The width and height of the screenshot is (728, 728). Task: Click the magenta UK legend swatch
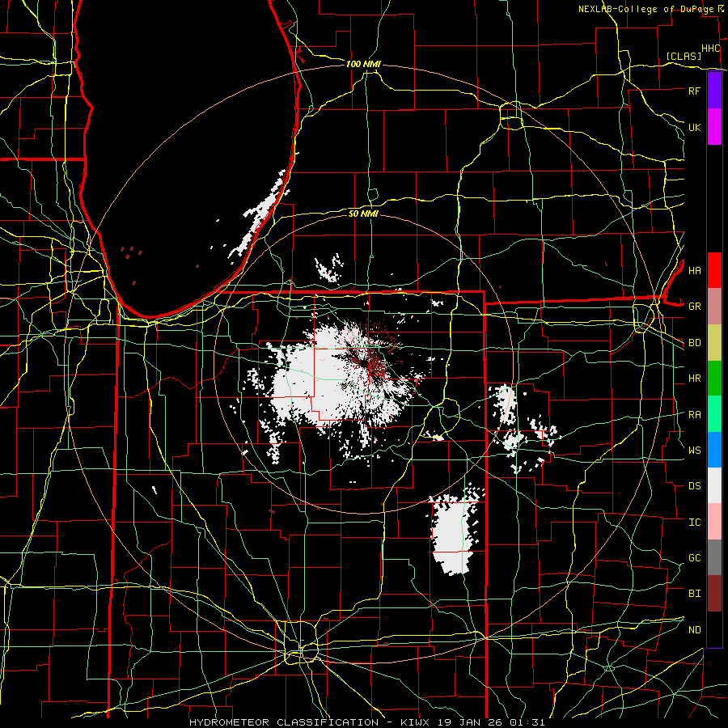[714, 127]
